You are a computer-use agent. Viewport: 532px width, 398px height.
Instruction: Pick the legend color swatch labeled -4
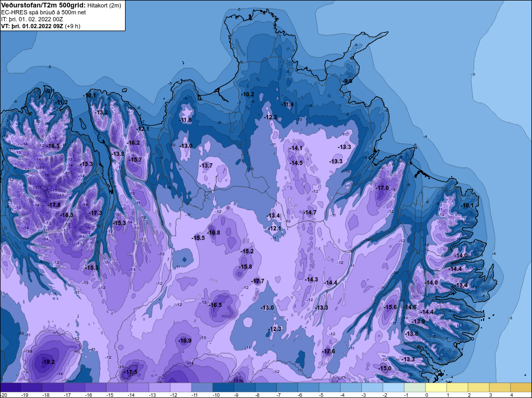(x=351, y=388)
